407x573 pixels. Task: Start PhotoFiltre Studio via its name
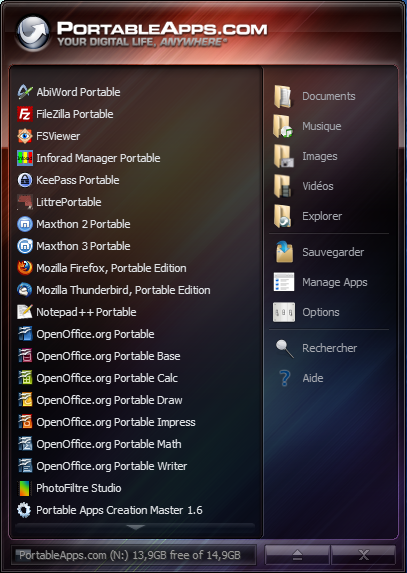[79, 488]
